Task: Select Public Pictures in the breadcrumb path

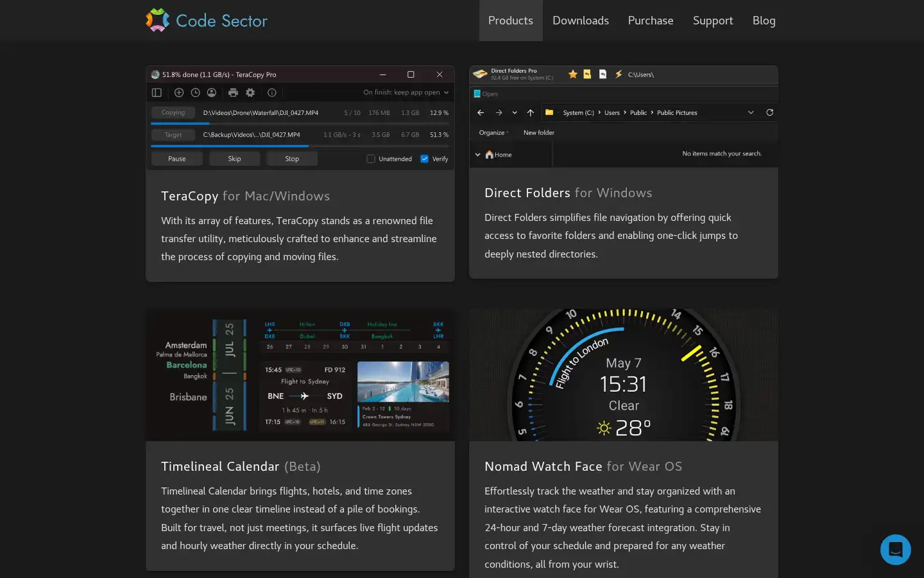Action: click(x=677, y=113)
